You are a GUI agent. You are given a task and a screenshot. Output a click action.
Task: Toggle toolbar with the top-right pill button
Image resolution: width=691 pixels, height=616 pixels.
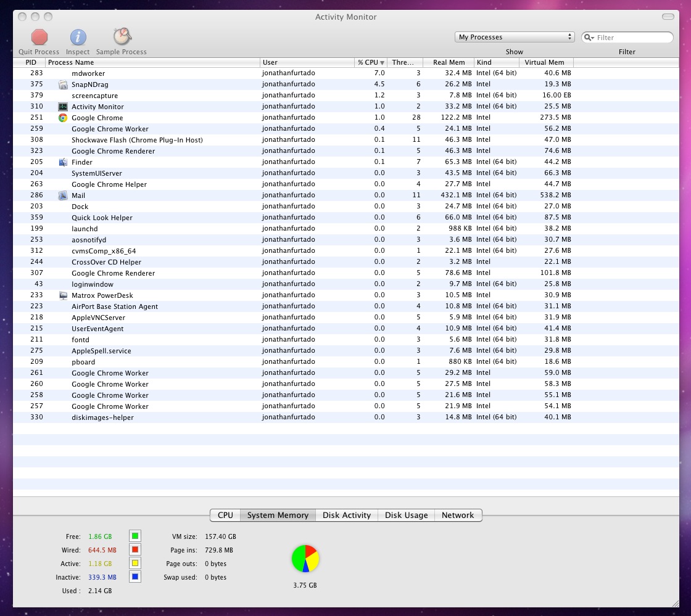tap(668, 17)
